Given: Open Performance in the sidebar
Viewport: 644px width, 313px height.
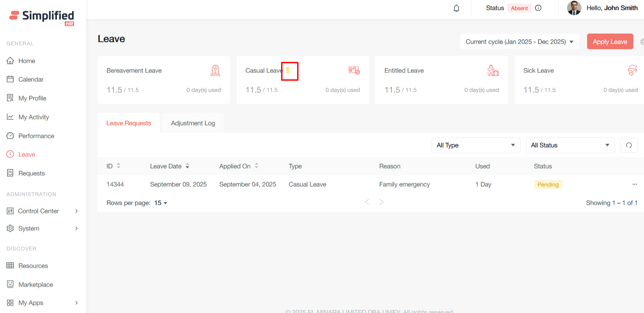Looking at the screenshot, I should coord(36,136).
